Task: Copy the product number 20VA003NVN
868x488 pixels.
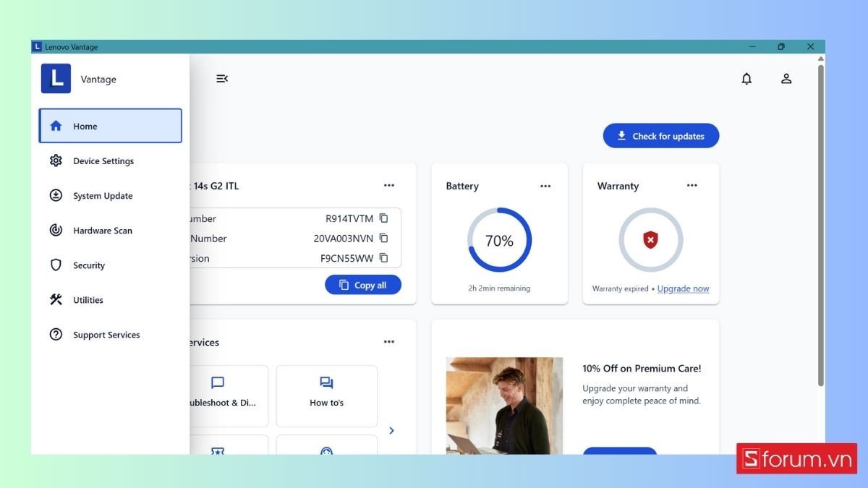Action: (x=384, y=238)
